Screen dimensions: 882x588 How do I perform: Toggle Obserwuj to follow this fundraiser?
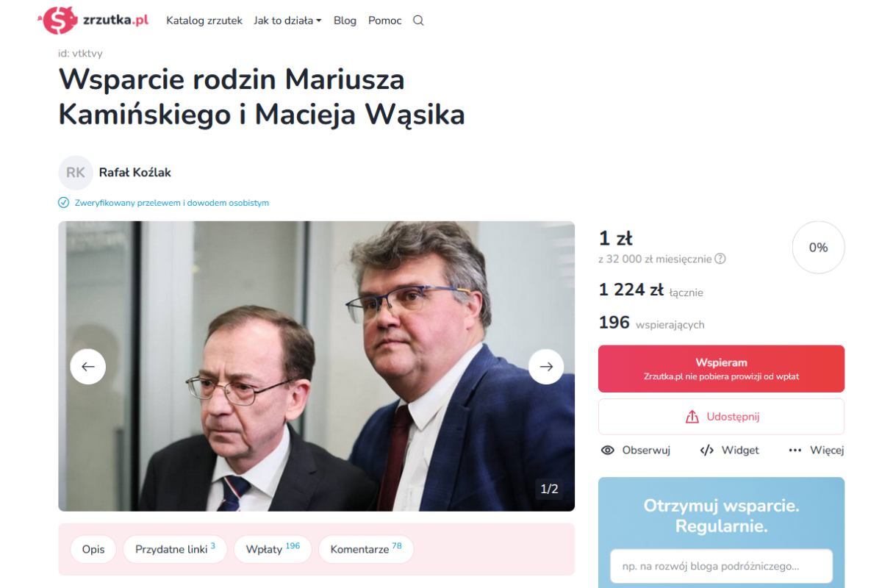[x=636, y=451]
